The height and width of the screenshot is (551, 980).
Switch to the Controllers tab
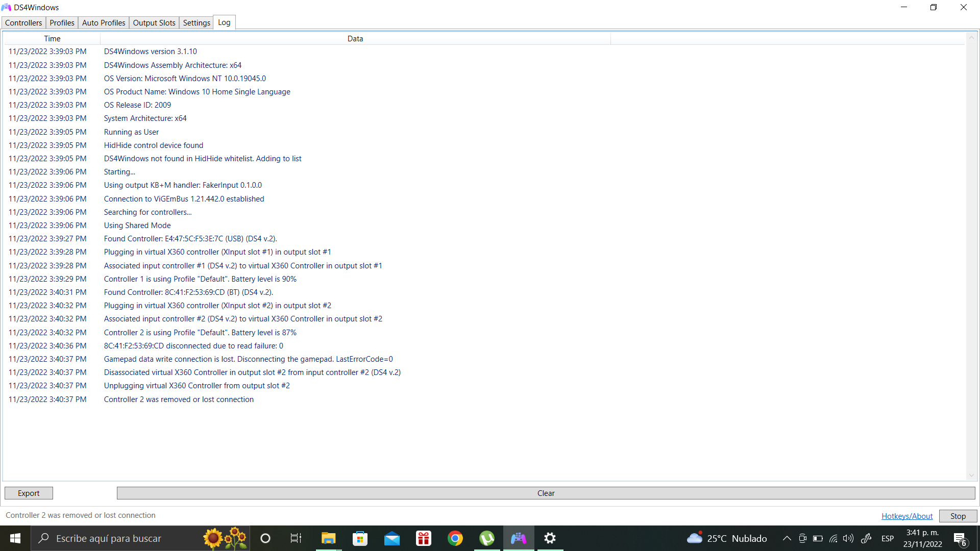(23, 22)
